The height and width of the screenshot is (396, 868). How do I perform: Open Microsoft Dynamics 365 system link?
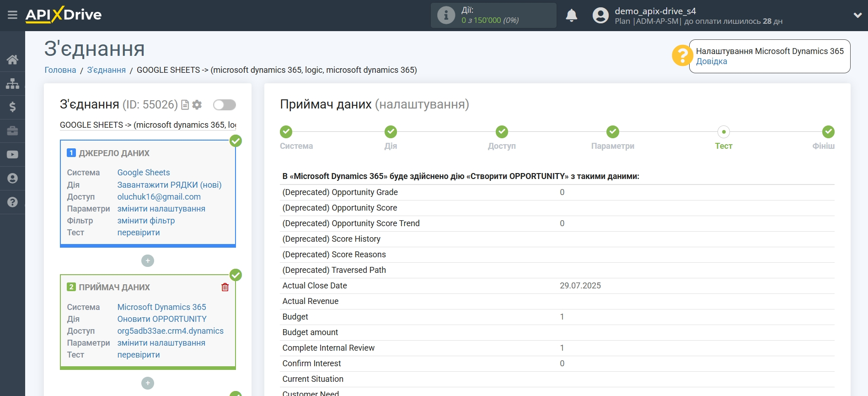point(161,307)
